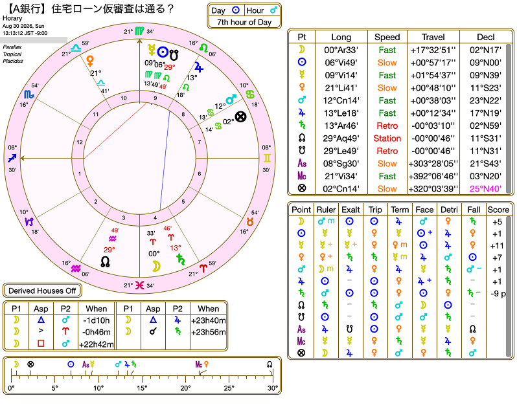Click the Long column header
The width and height of the screenshot is (517, 420).
point(341,37)
